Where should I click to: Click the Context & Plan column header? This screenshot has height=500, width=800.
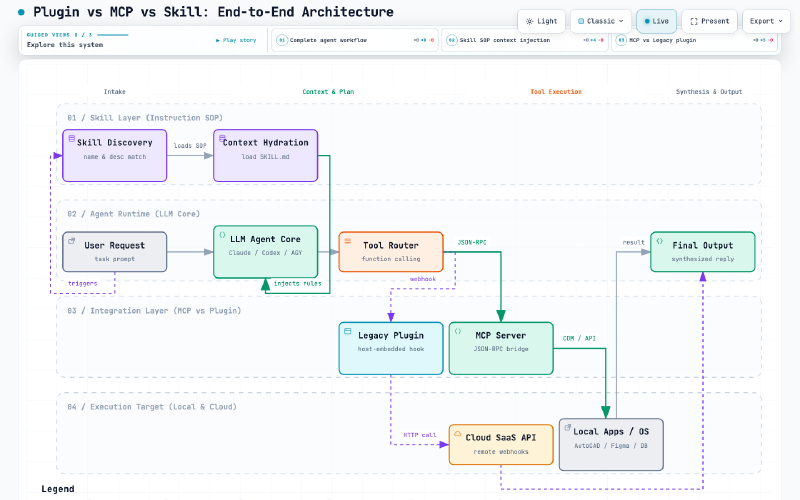tap(328, 92)
